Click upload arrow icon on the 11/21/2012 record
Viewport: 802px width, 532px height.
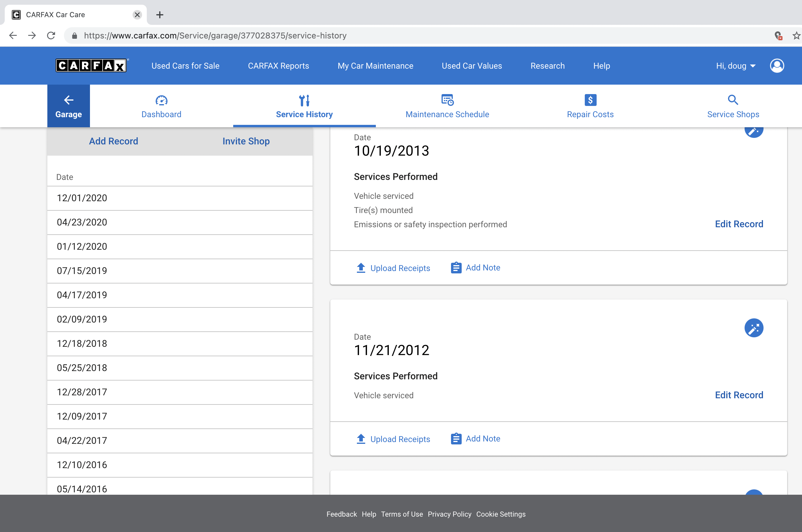click(x=361, y=439)
